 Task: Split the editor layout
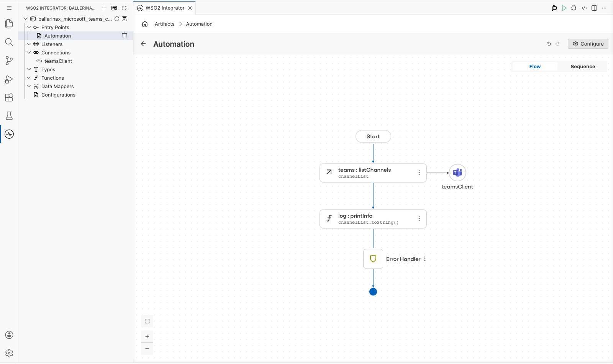click(594, 8)
